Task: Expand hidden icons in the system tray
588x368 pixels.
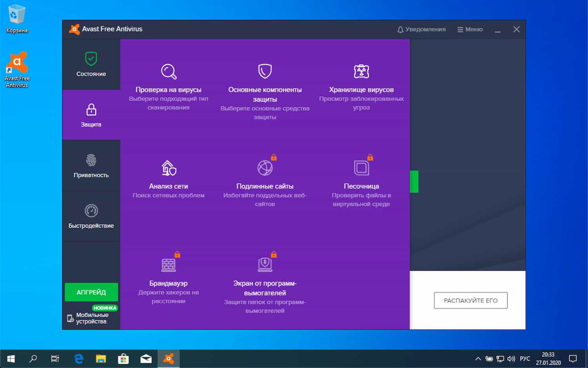Action: (478, 358)
